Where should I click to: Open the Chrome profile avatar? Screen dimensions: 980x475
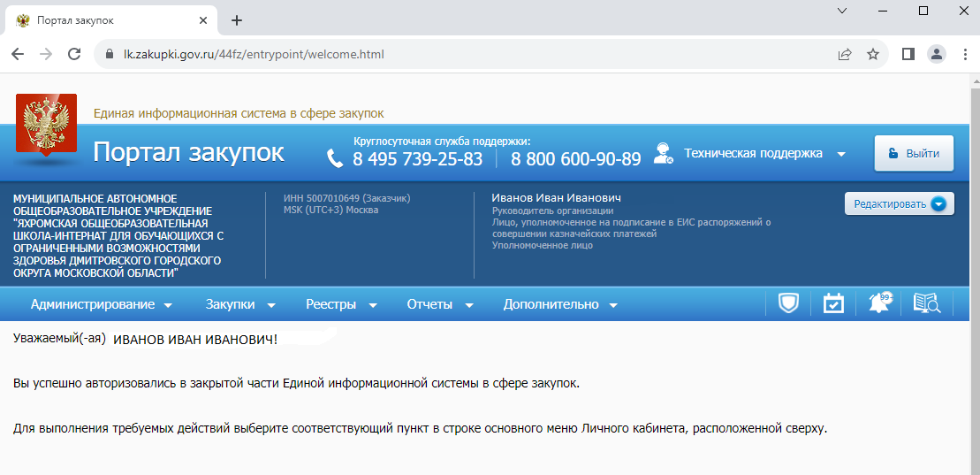point(936,54)
